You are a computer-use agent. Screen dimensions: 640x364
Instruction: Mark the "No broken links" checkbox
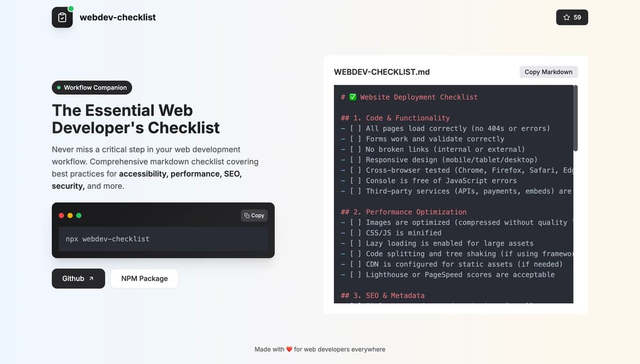click(x=355, y=149)
